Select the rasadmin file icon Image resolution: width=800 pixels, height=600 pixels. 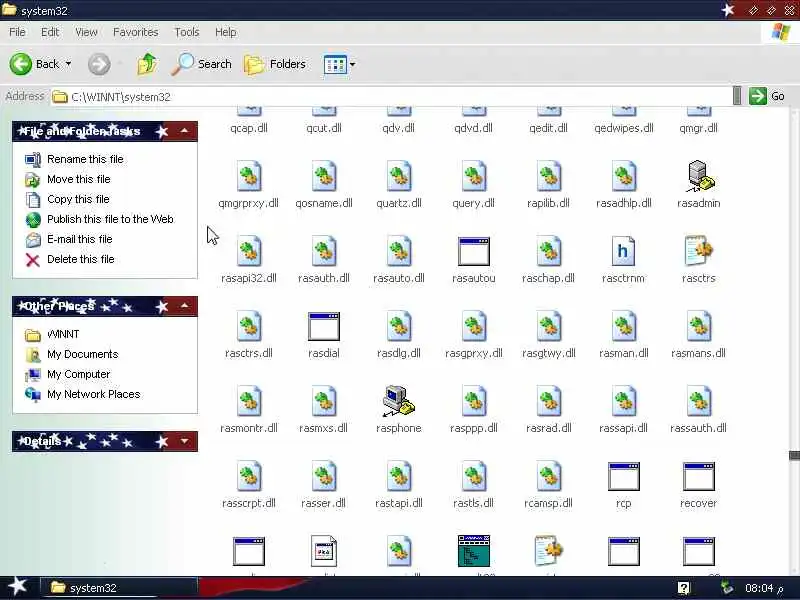pos(699,176)
